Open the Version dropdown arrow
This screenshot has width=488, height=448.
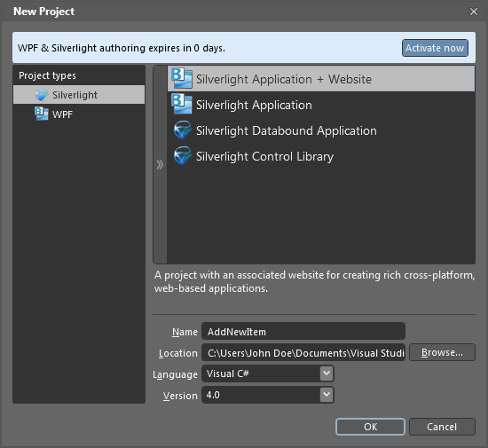click(x=327, y=395)
